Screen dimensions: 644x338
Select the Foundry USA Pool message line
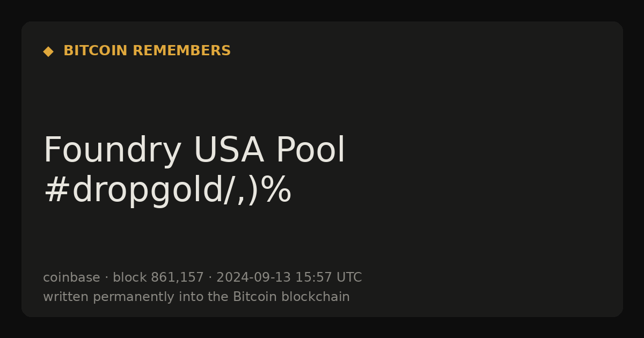pos(194,150)
